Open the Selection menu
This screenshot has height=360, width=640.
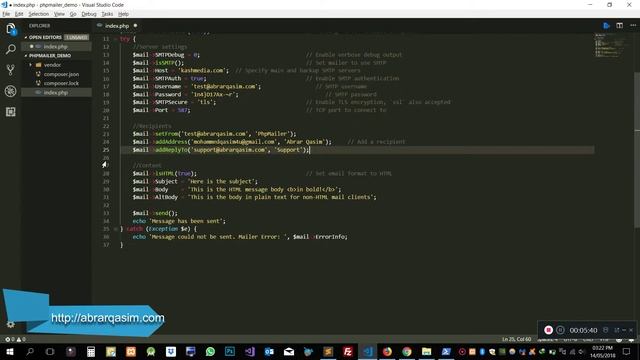click(38, 14)
